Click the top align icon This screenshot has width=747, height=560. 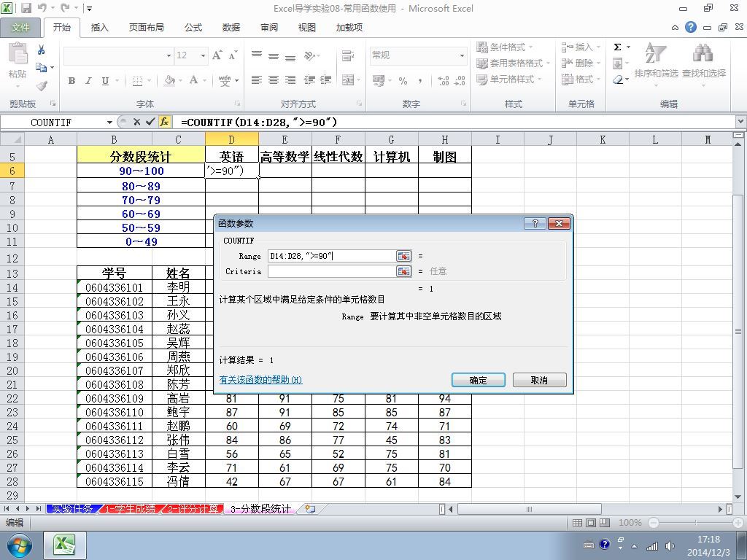click(x=257, y=55)
